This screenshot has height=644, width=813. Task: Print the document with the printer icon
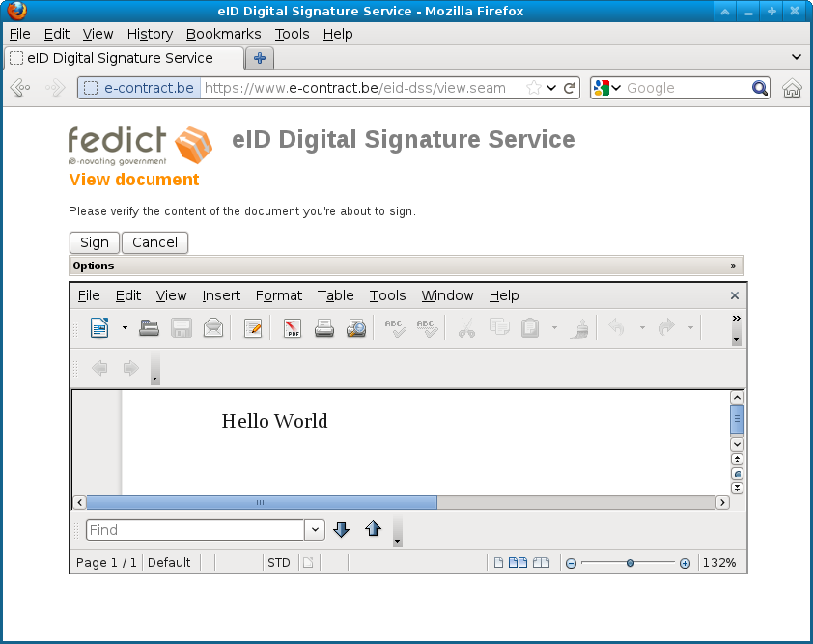tap(324, 328)
